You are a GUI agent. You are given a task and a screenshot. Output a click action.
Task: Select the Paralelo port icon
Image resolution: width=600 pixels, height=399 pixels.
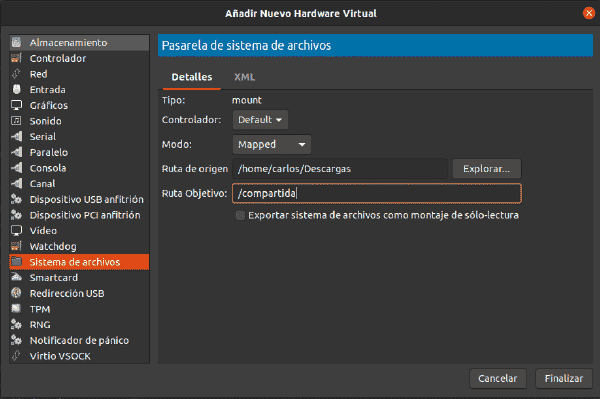tap(16, 152)
